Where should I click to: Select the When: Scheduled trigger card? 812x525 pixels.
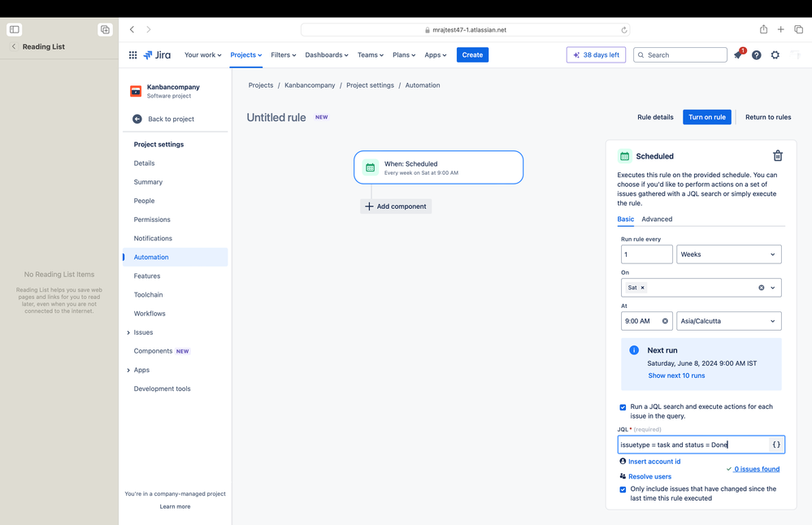click(439, 167)
